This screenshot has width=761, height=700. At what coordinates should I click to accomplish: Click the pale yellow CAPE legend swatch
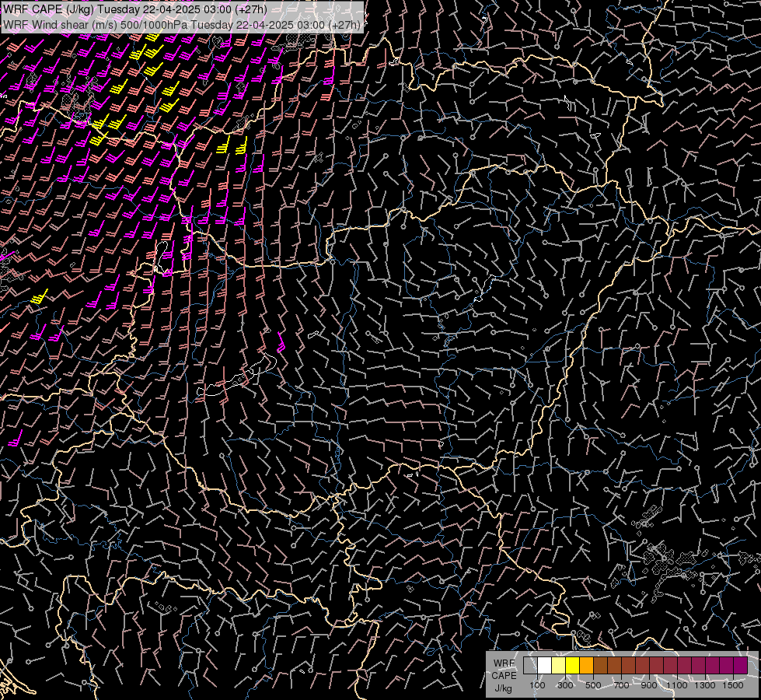[x=559, y=666]
